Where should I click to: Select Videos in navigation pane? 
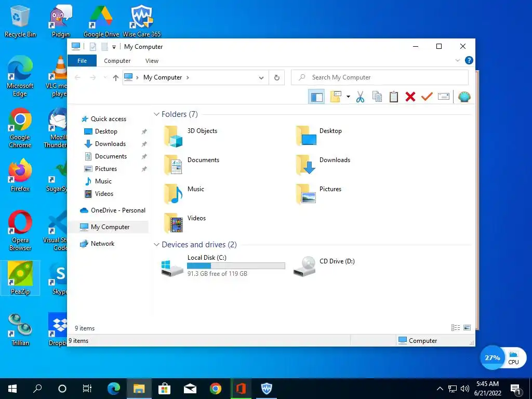(104, 194)
